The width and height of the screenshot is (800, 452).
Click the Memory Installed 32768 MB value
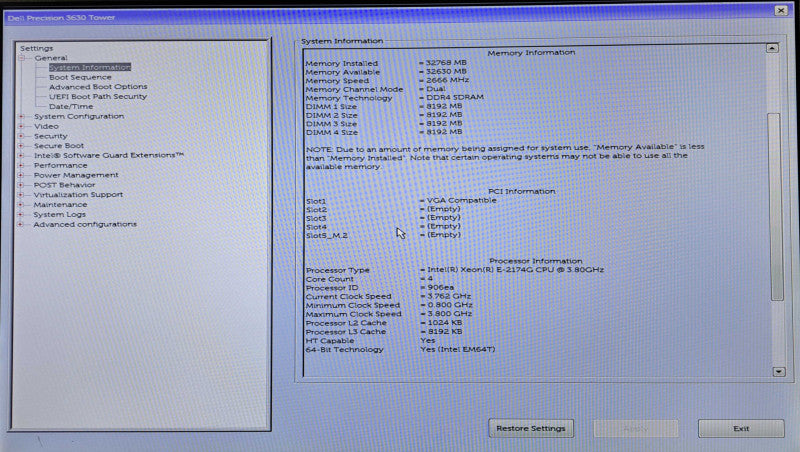[443, 63]
